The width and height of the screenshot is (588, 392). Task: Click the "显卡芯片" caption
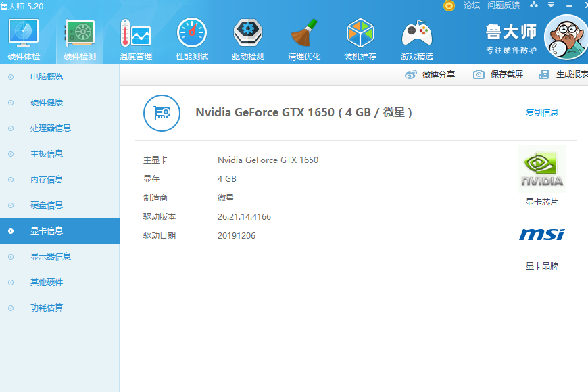542,202
